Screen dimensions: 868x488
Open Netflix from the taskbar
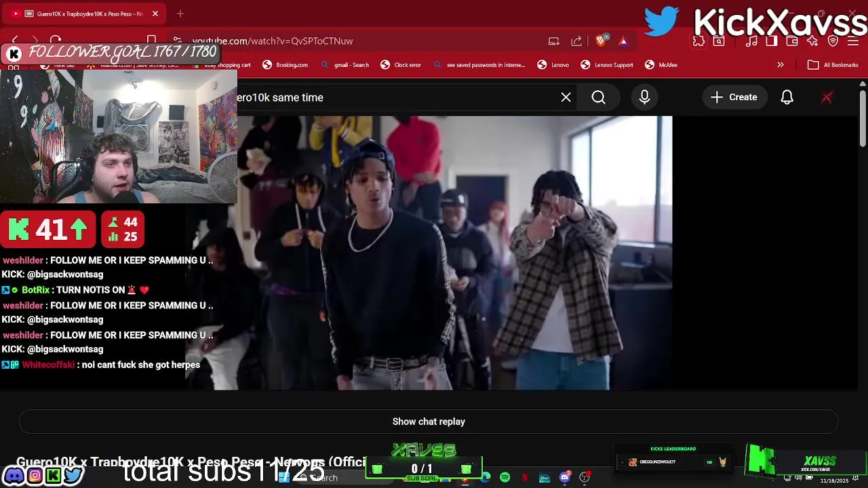click(x=525, y=478)
